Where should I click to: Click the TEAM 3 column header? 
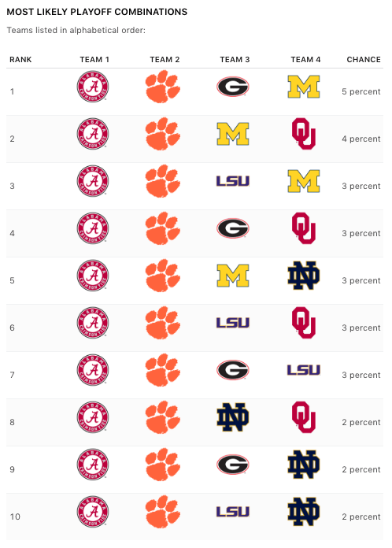pyautogui.click(x=235, y=59)
